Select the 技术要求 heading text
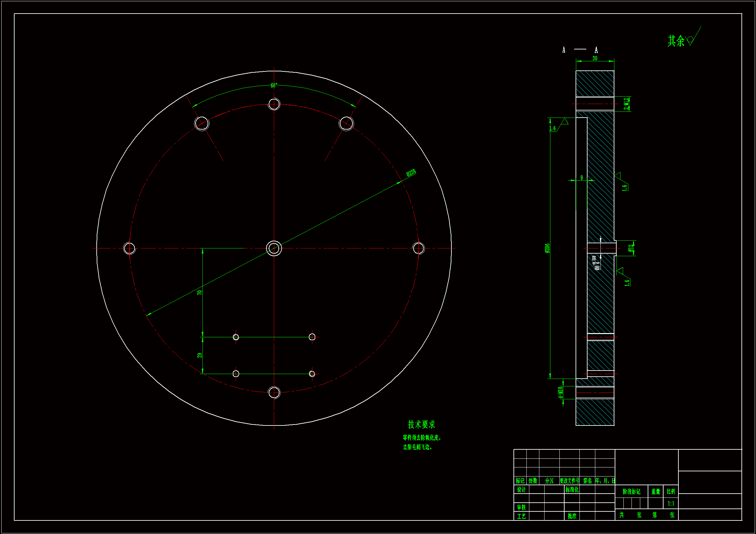 tap(421, 424)
